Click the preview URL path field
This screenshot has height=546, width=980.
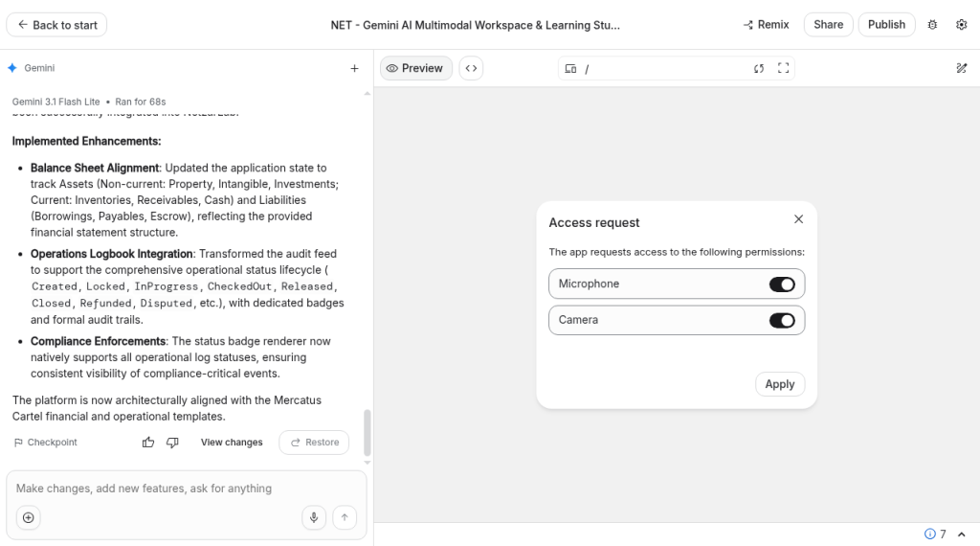click(664, 69)
